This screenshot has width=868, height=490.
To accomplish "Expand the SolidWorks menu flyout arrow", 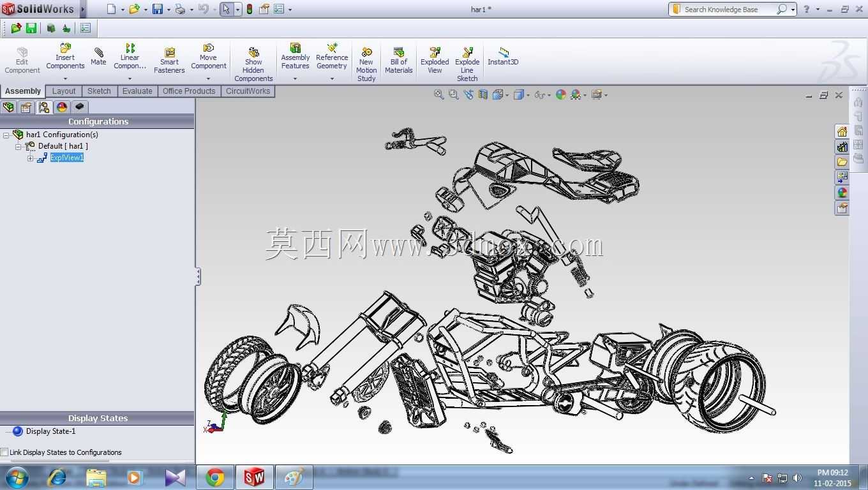I will 82,9.
